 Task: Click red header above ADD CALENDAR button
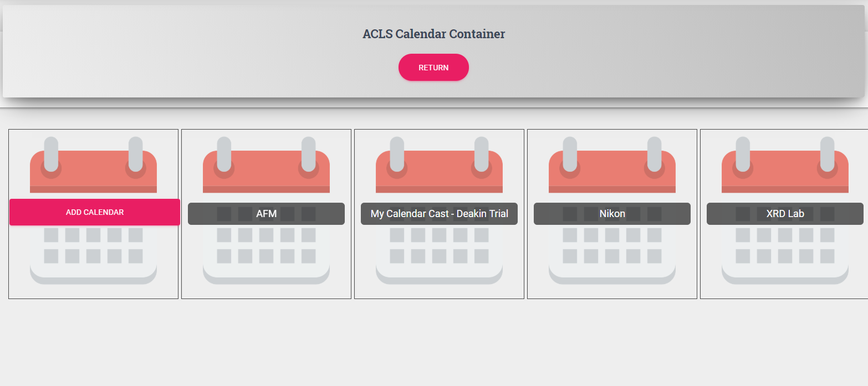[93, 172]
